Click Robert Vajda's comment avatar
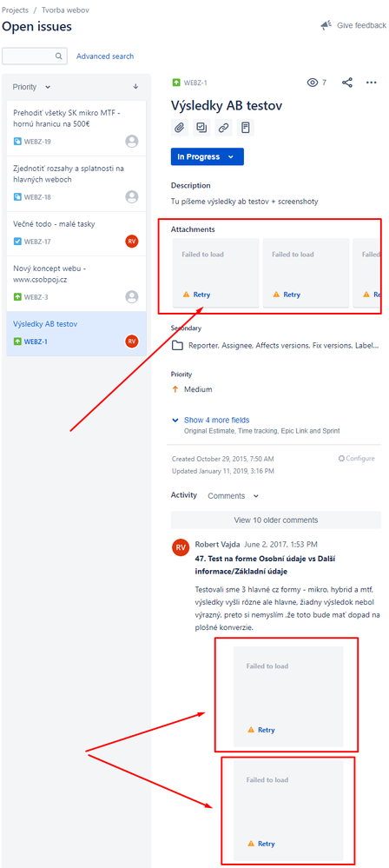Viewport: 389px width, 868px height. pyautogui.click(x=181, y=547)
